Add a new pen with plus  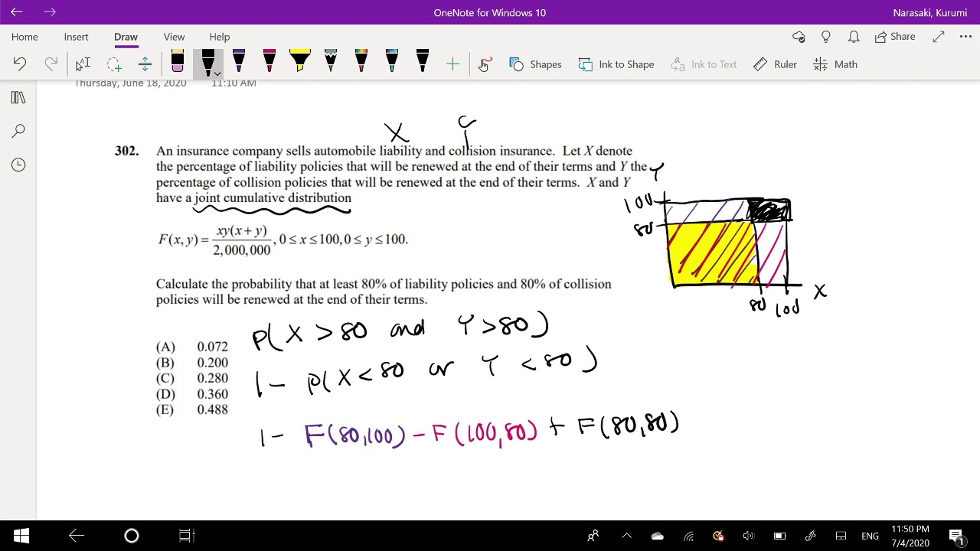tap(452, 64)
